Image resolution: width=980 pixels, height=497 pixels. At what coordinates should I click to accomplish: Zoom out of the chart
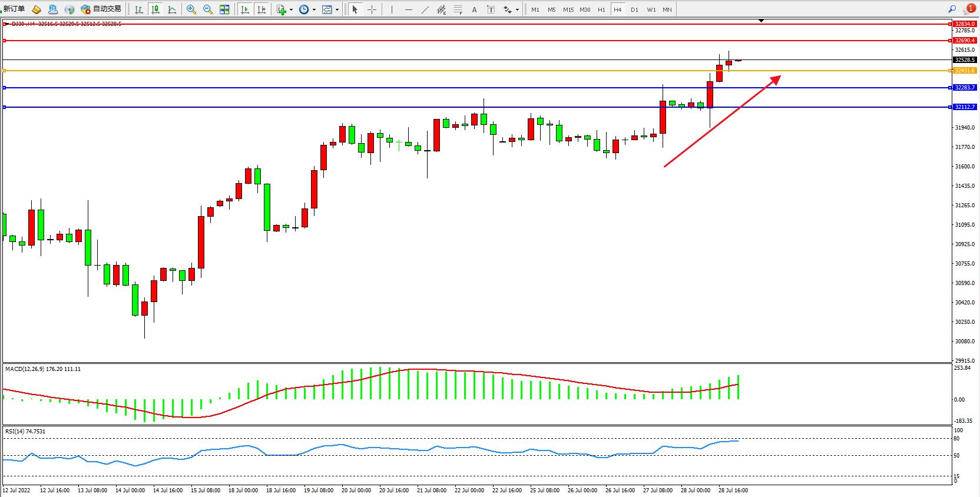pyautogui.click(x=208, y=9)
